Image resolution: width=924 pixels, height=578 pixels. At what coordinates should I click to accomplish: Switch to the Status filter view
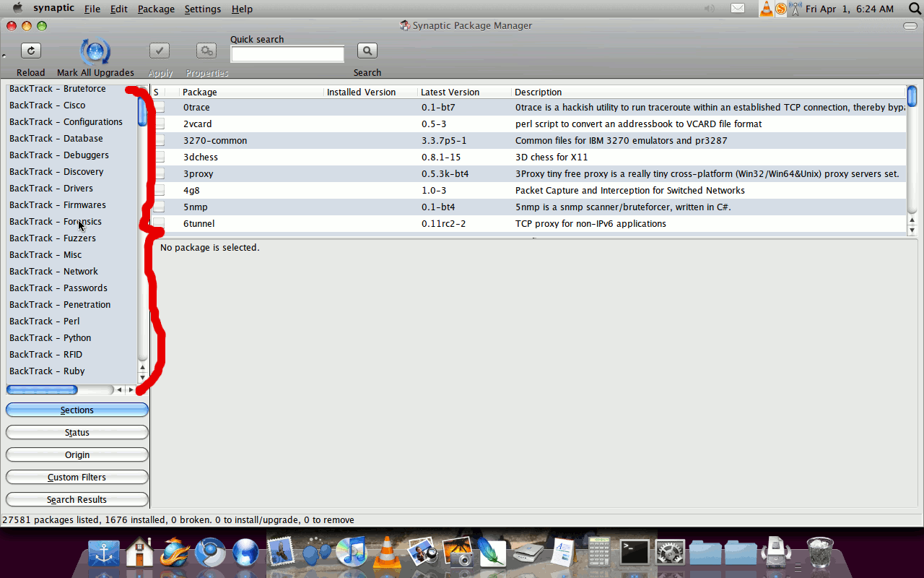(77, 432)
